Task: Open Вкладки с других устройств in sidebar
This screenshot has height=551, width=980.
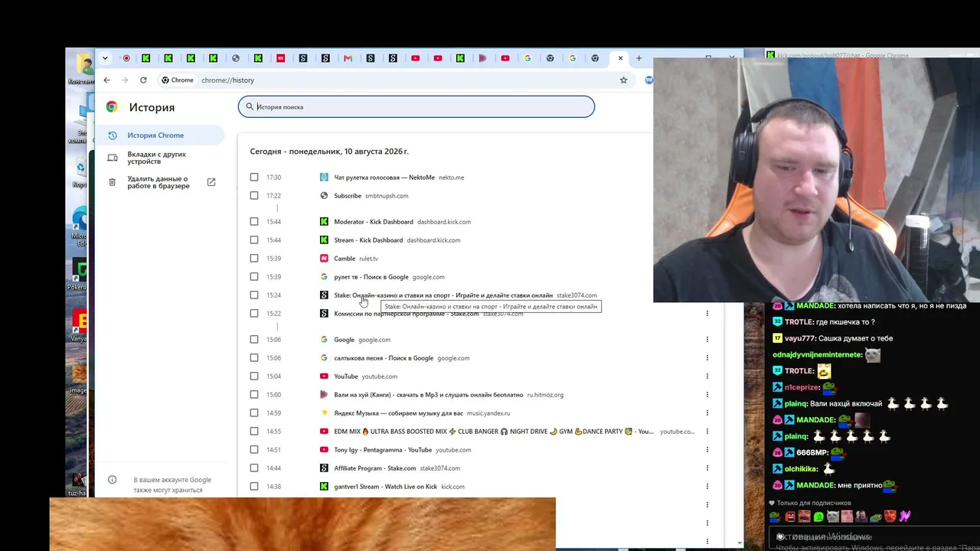Action: tap(160, 158)
